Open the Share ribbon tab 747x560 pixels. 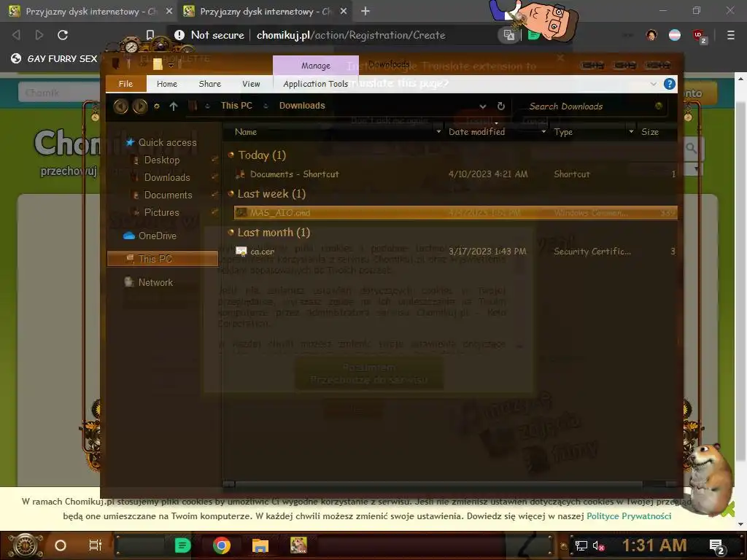coord(209,84)
